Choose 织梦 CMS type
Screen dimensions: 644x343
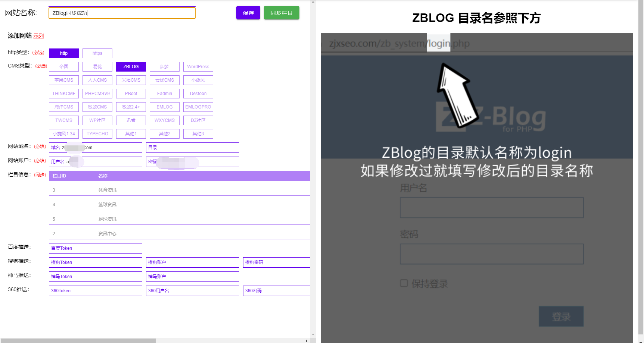coord(165,67)
